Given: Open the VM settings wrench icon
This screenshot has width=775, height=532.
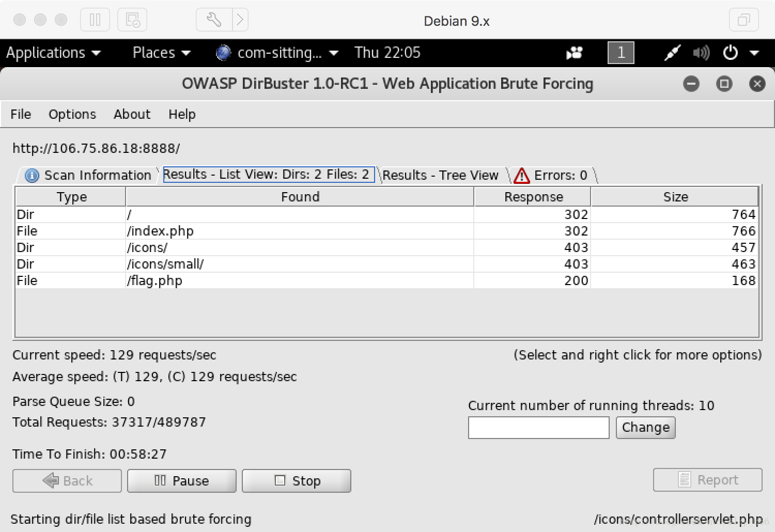Looking at the screenshot, I should 214,20.
